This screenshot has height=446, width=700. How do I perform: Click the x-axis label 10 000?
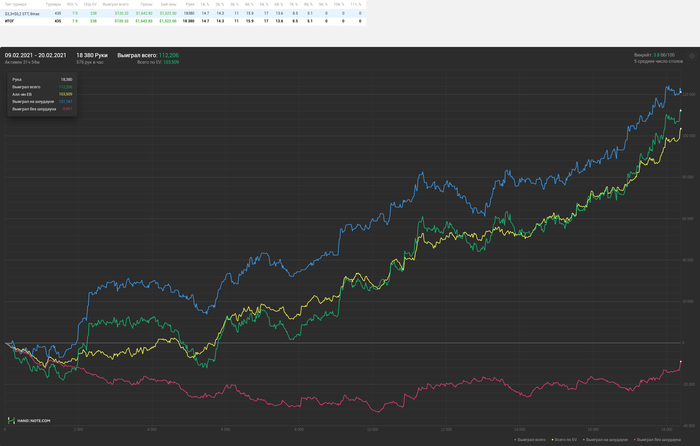point(372,429)
